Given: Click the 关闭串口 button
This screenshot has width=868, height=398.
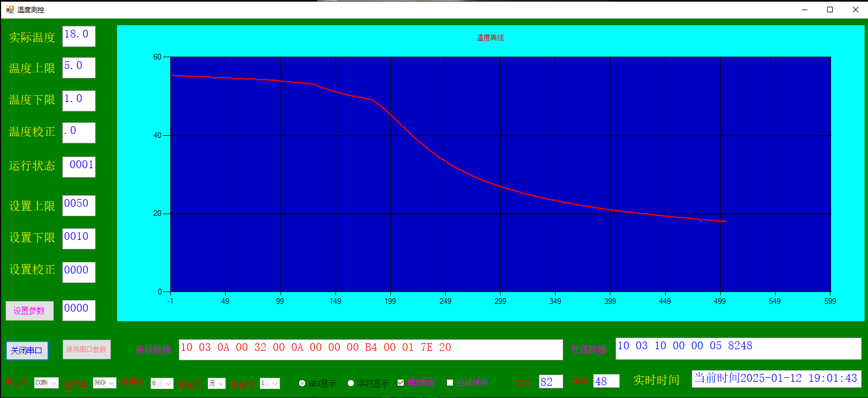Looking at the screenshot, I should pos(27,350).
